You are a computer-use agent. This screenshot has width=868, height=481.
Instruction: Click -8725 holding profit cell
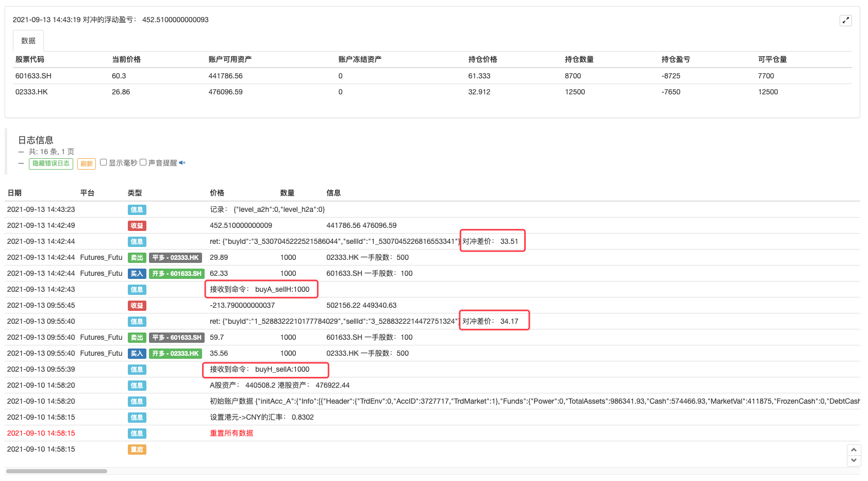[x=671, y=76]
